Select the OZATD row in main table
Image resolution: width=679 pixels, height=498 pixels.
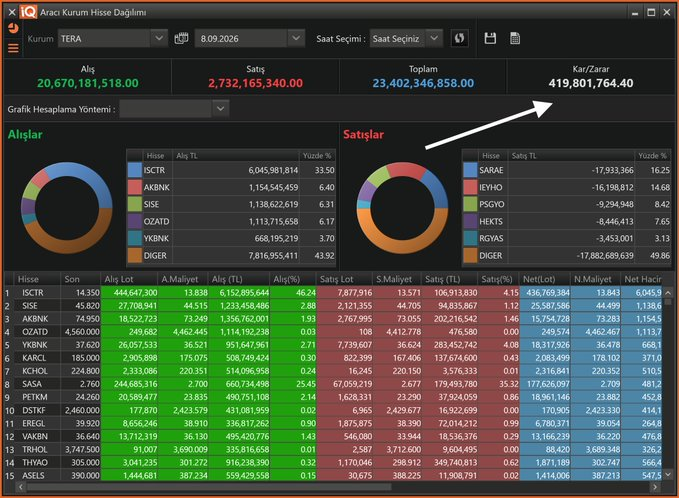[333, 332]
